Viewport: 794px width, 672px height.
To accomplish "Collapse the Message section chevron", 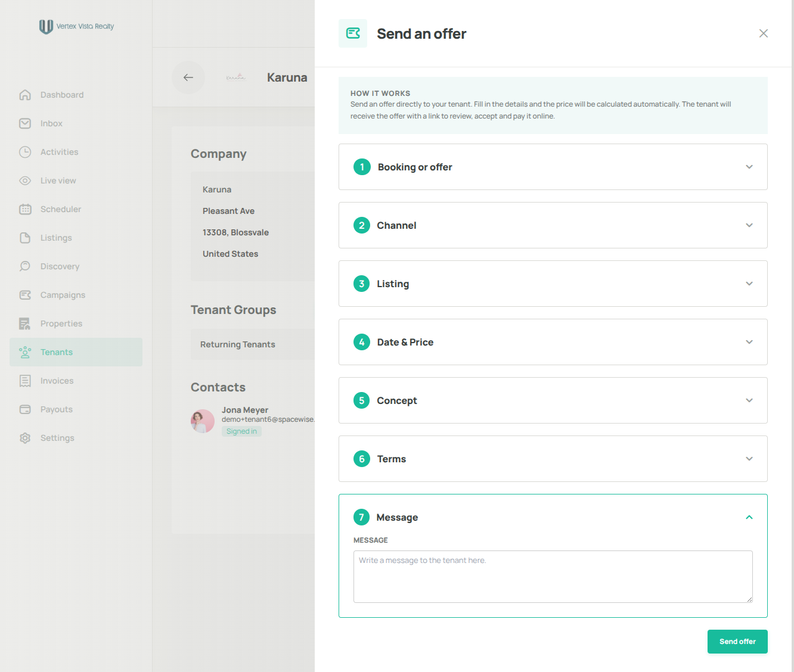I will [749, 517].
